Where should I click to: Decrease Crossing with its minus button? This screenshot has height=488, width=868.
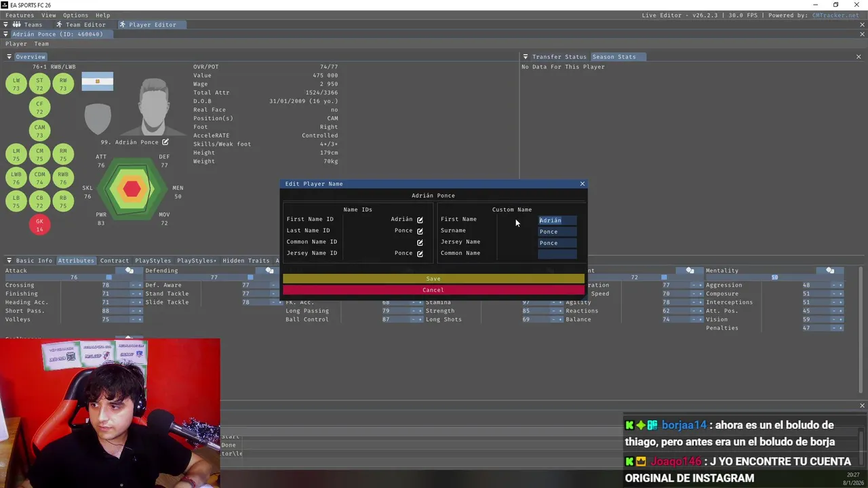click(134, 285)
